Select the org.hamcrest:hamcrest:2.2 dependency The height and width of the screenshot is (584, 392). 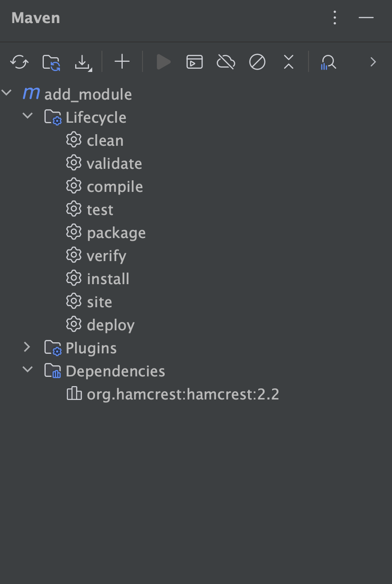pos(183,394)
